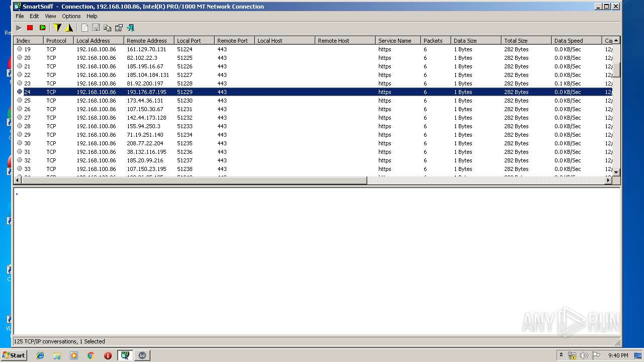
Task: Click local port 51230 cell
Action: (185, 101)
